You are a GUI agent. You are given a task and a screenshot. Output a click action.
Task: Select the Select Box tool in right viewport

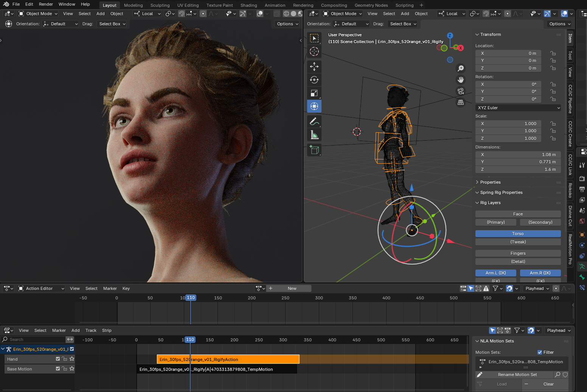point(314,38)
